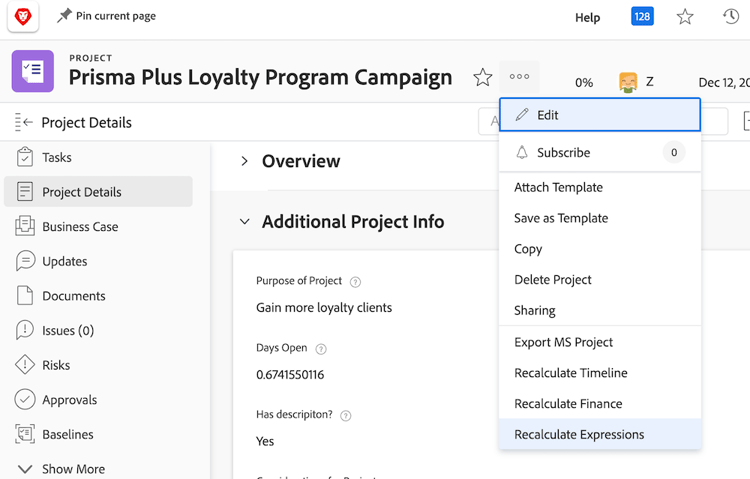Click help icon beside Purpose of Project
Screen dimensions: 750x479
click(356, 282)
